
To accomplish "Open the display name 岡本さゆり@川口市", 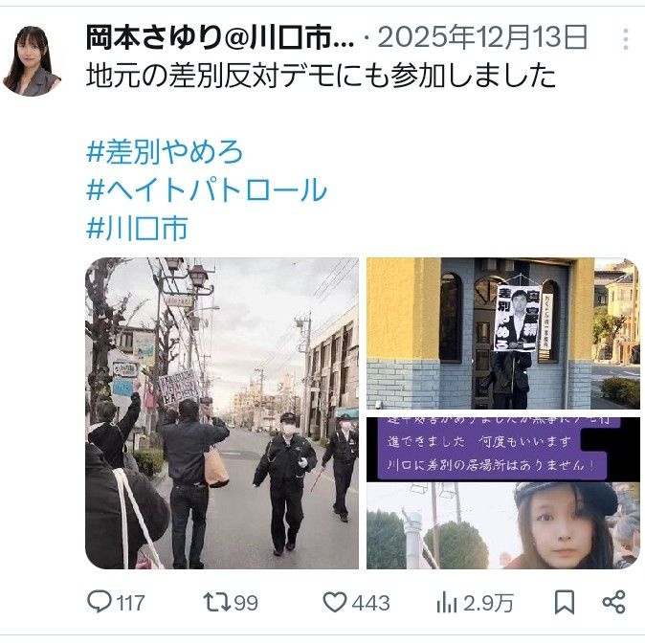I will click(x=220, y=37).
